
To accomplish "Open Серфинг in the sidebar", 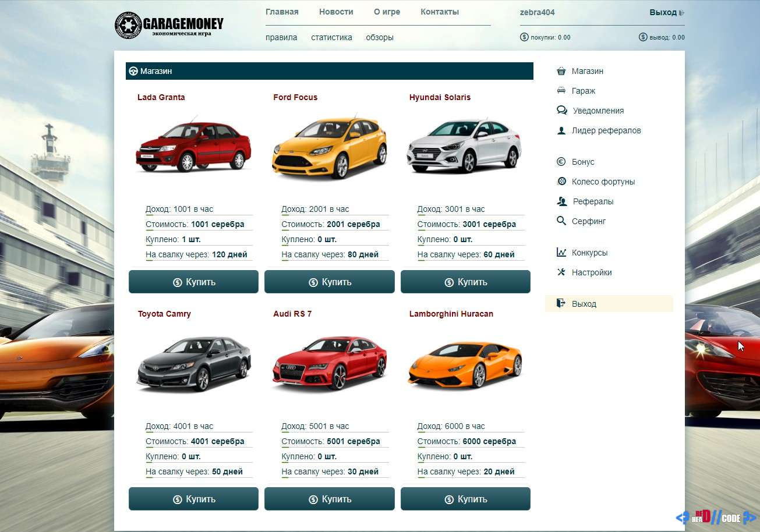I will click(589, 221).
